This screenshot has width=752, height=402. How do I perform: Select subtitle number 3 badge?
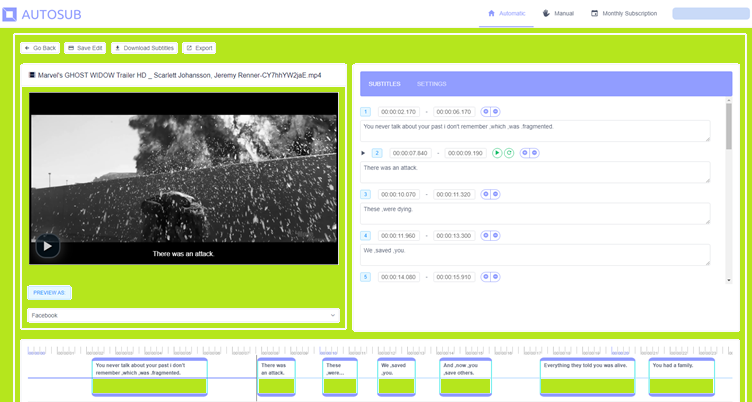(x=365, y=194)
